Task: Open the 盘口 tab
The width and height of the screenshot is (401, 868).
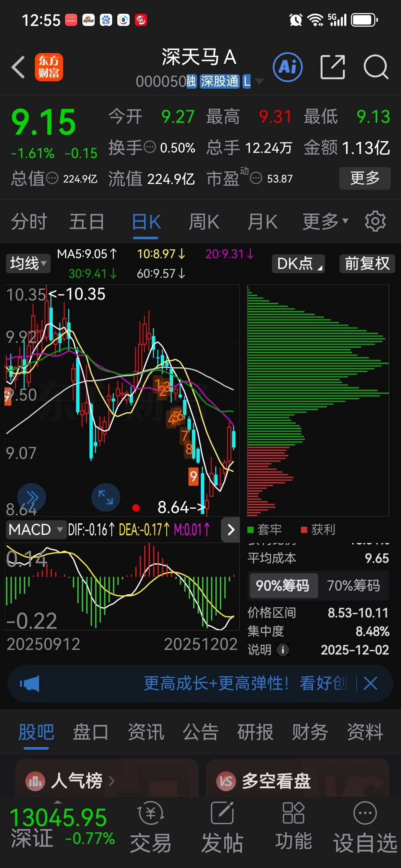Action: click(91, 732)
